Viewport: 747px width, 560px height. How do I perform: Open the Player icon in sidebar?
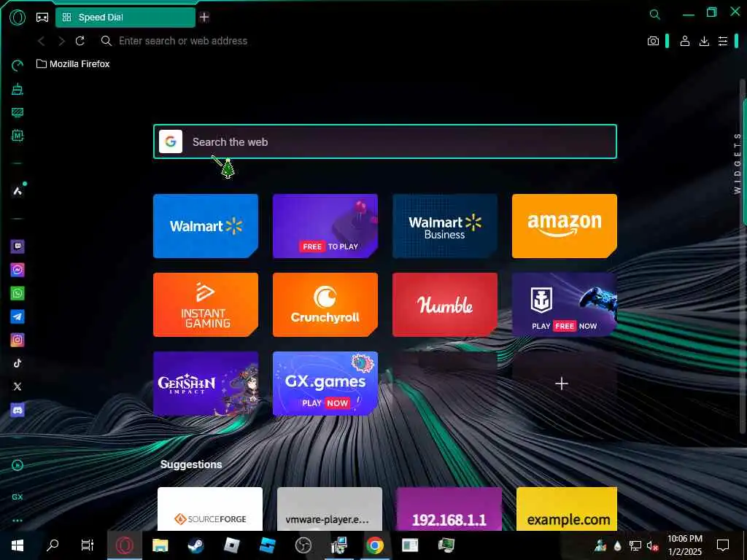point(18,465)
